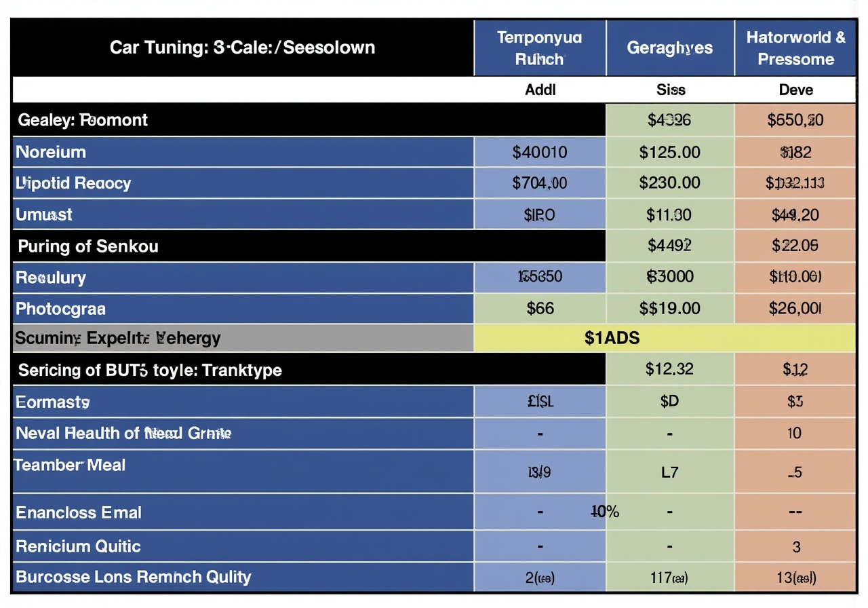Click the Burcosse Lons Remnch Qulity label
This screenshot has height=608, width=868.
(133, 577)
